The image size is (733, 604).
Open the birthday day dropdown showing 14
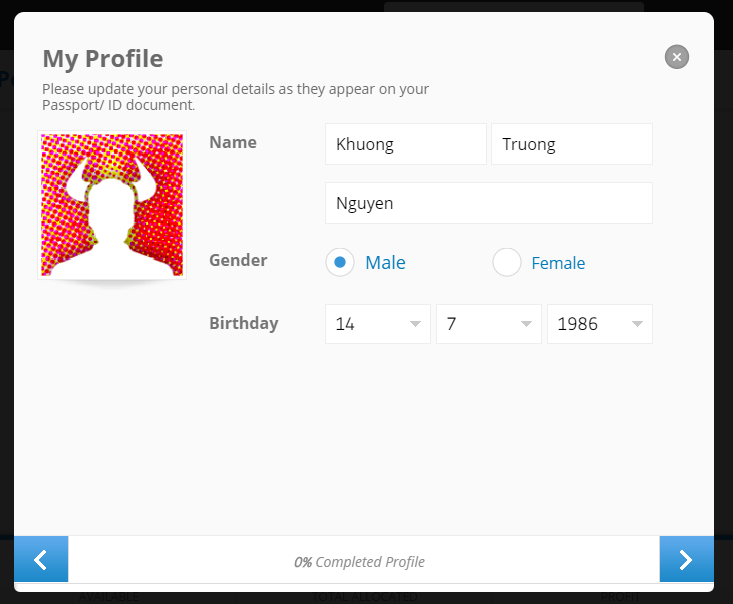378,324
